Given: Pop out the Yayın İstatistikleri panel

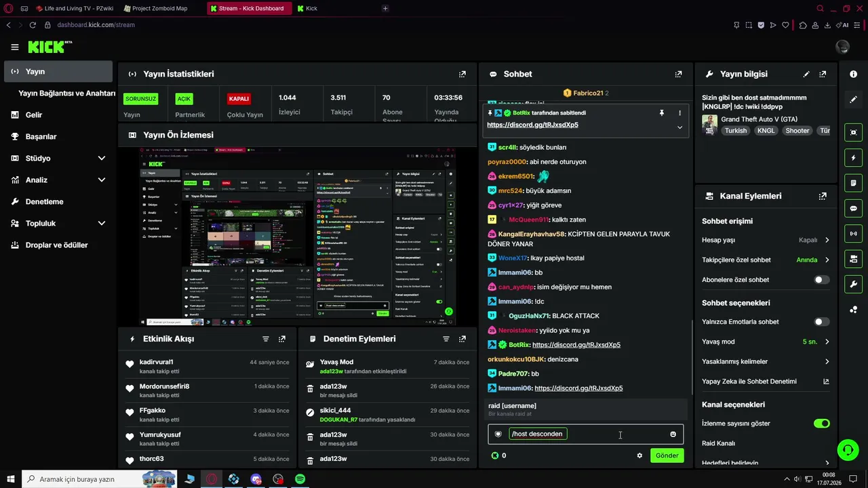Looking at the screenshot, I should [x=462, y=74].
